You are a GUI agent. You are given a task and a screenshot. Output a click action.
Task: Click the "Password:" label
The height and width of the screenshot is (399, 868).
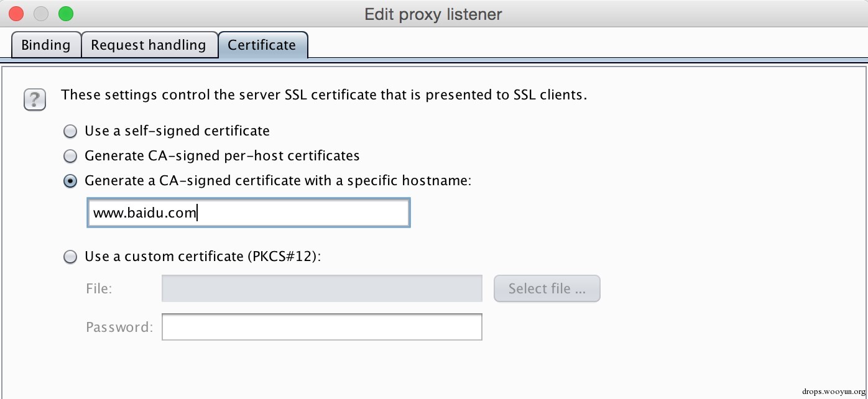(x=119, y=327)
